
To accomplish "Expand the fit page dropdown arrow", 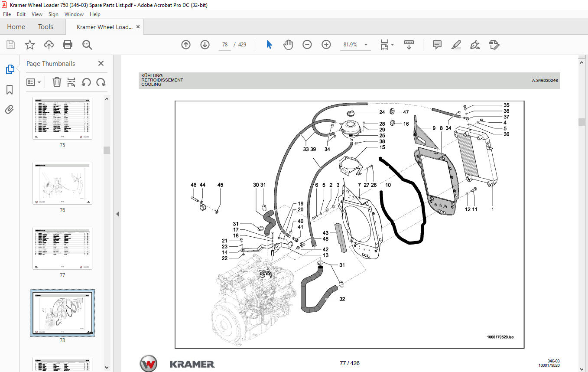I will [392, 45].
